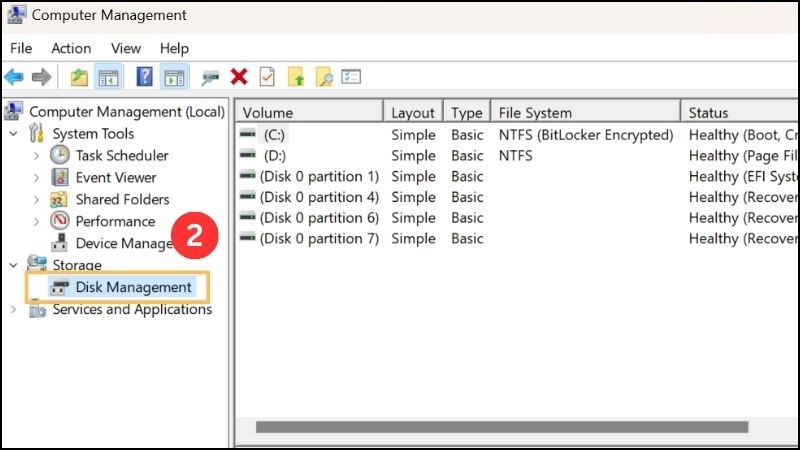Open the View menu

click(126, 48)
